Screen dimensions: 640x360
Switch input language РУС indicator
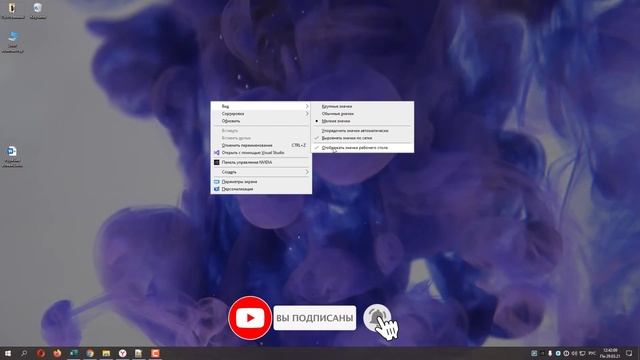[x=592, y=353]
